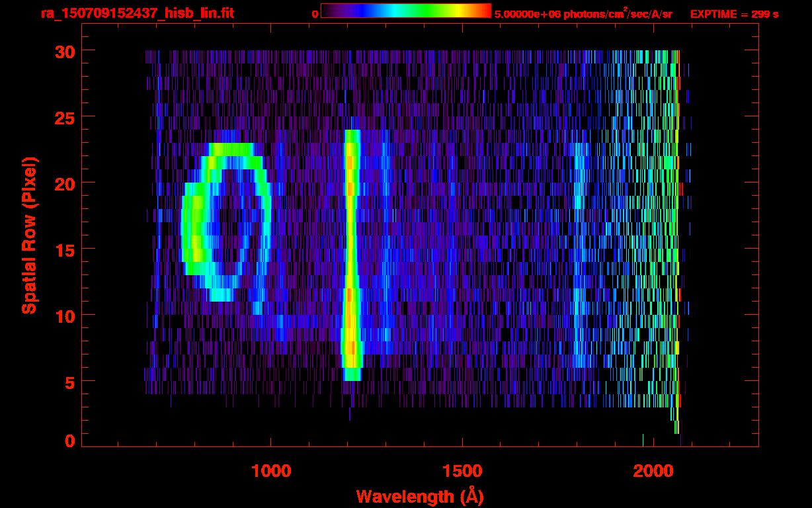The width and height of the screenshot is (812, 508).
Task: Click the green ring-shaped feature near 900 Å
Action: (x=227, y=222)
